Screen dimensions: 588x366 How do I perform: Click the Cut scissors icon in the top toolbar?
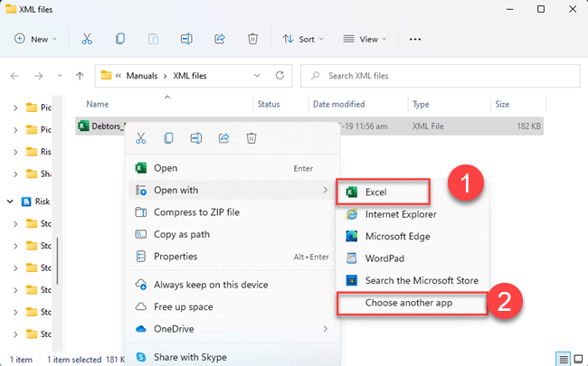[87, 40]
